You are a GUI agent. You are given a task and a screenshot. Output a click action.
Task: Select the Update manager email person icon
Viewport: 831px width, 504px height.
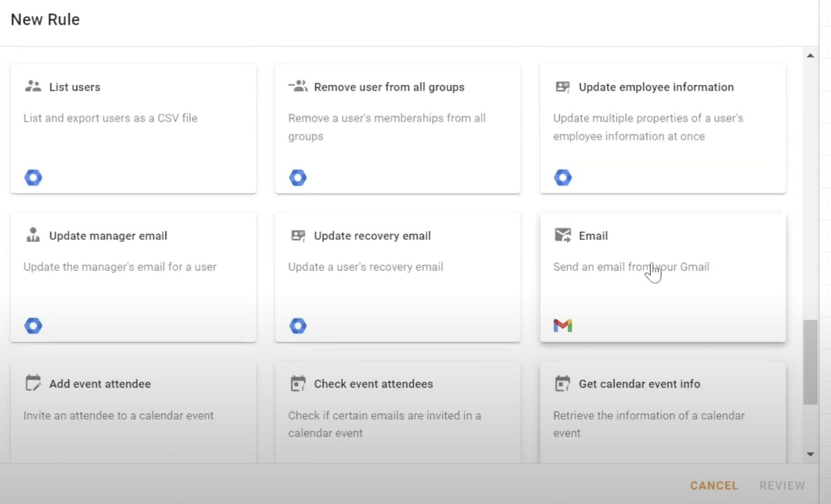(33, 235)
